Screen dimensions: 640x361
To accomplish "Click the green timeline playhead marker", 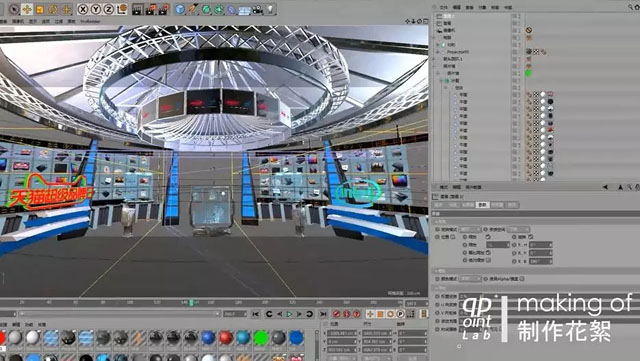I will pos(191,303).
